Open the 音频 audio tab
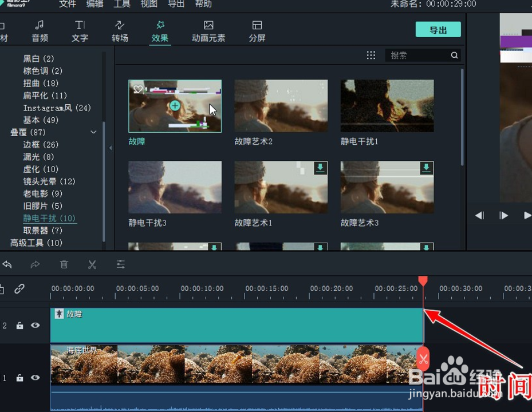Screen dimensions: 532x412 40,31
